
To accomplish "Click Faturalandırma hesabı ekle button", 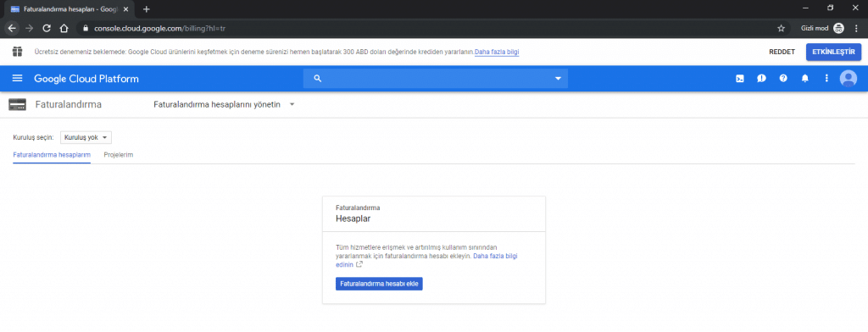I will pyautogui.click(x=379, y=284).
